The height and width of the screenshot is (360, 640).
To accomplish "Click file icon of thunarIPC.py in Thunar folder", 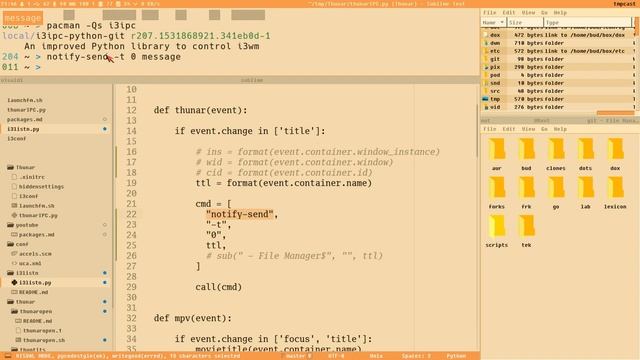I will click(x=14, y=215).
